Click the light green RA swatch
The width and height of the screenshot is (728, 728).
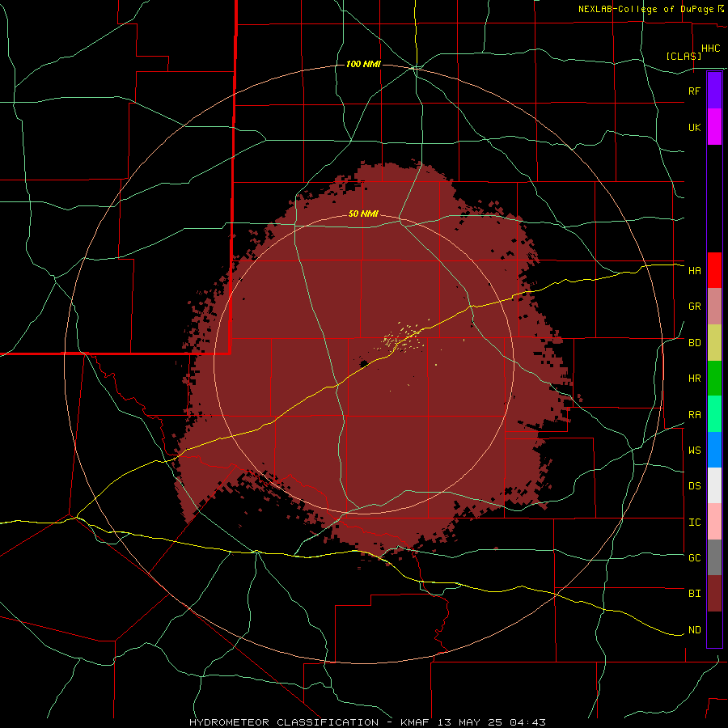click(x=714, y=414)
